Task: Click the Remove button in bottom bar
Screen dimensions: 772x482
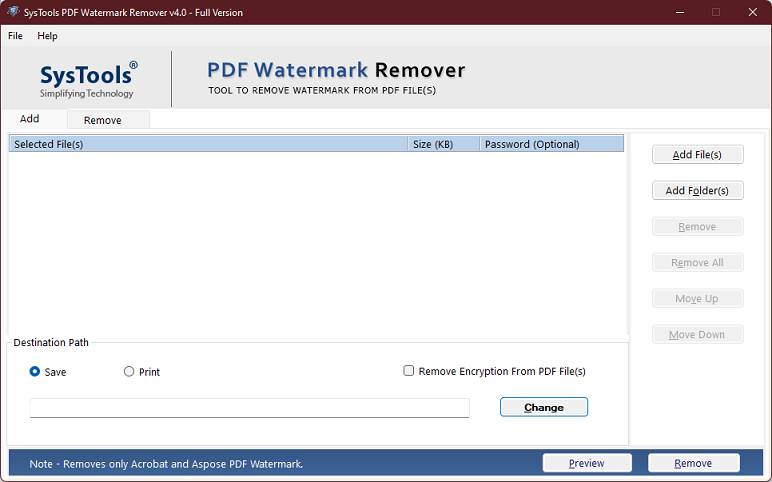Action: [x=693, y=463]
